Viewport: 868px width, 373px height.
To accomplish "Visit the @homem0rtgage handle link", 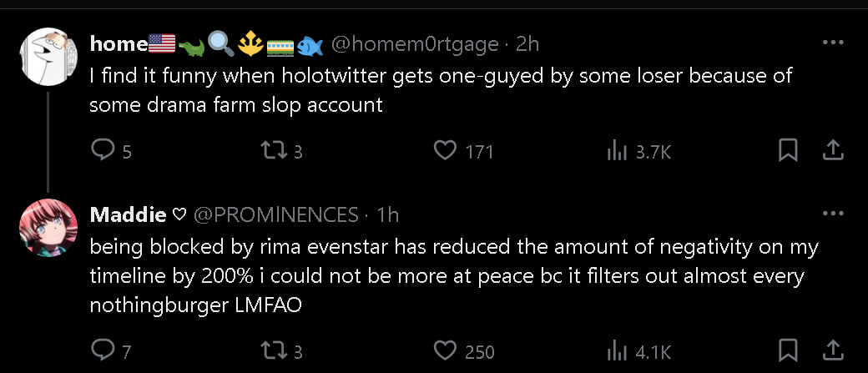I will coord(415,43).
